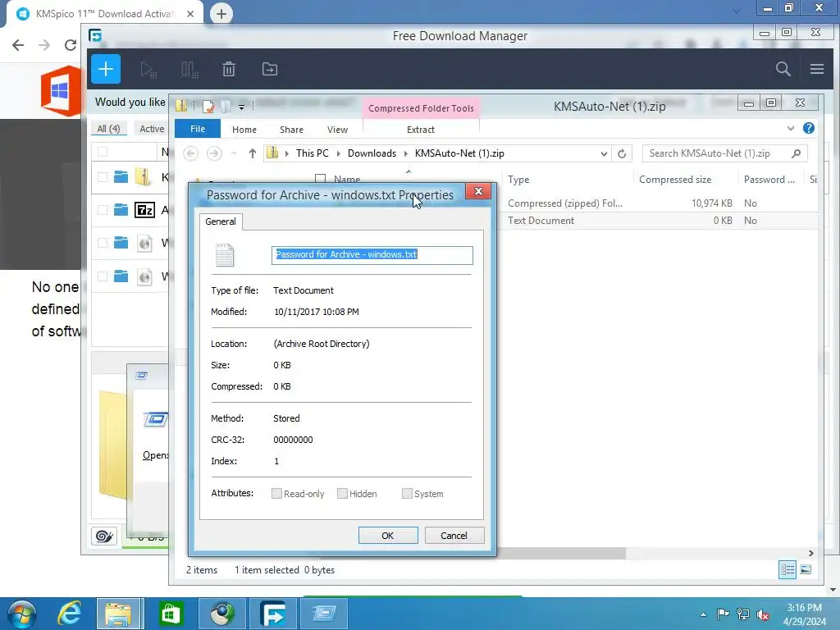Open Internet Explorer from the taskbar
Image resolution: width=840 pixels, height=630 pixels.
click(70, 614)
